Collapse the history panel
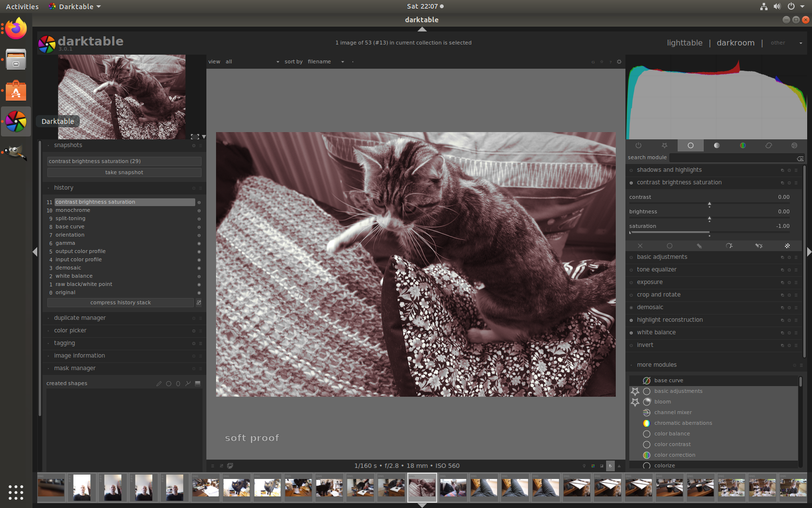The width and height of the screenshot is (812, 508). tap(64, 188)
